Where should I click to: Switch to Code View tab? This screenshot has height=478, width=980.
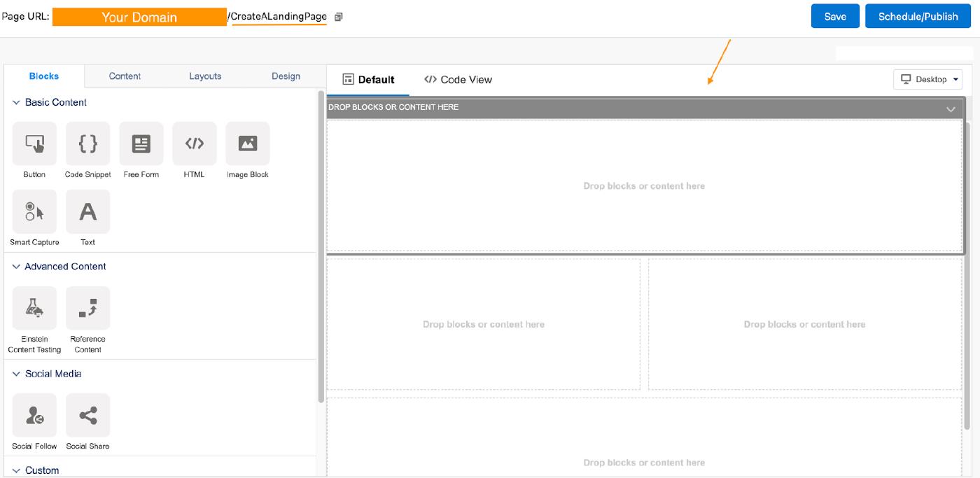458,80
